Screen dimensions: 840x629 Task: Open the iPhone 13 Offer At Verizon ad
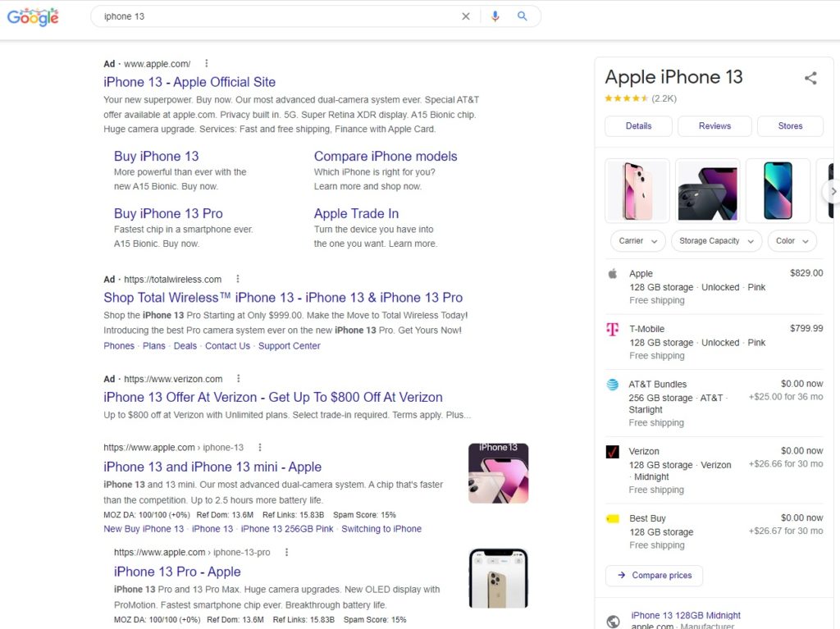tap(273, 398)
